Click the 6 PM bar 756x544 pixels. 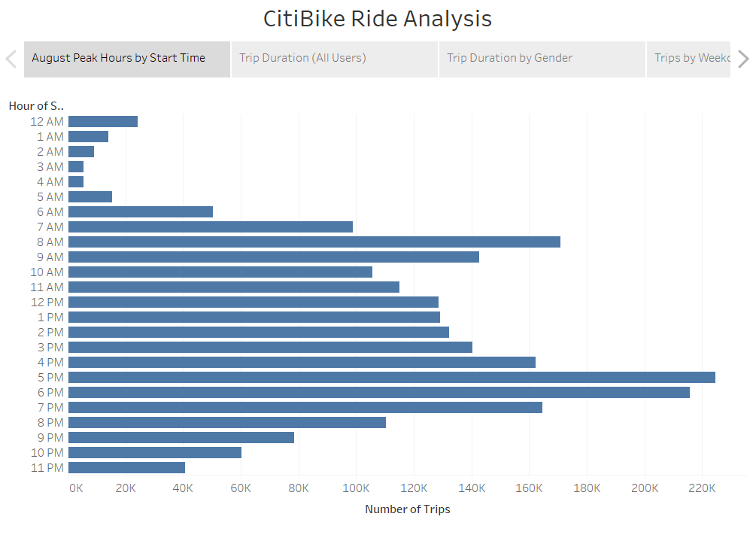[376, 392]
